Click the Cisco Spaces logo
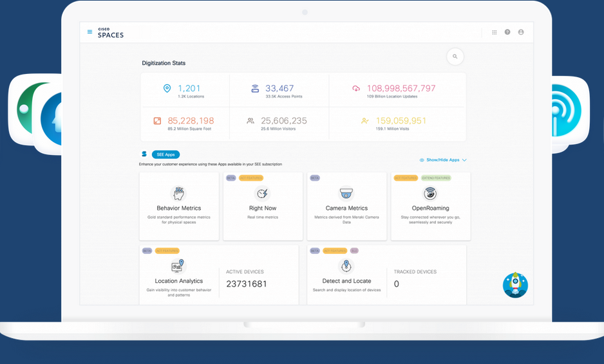Viewport: 604px width, 364px height. tap(110, 33)
